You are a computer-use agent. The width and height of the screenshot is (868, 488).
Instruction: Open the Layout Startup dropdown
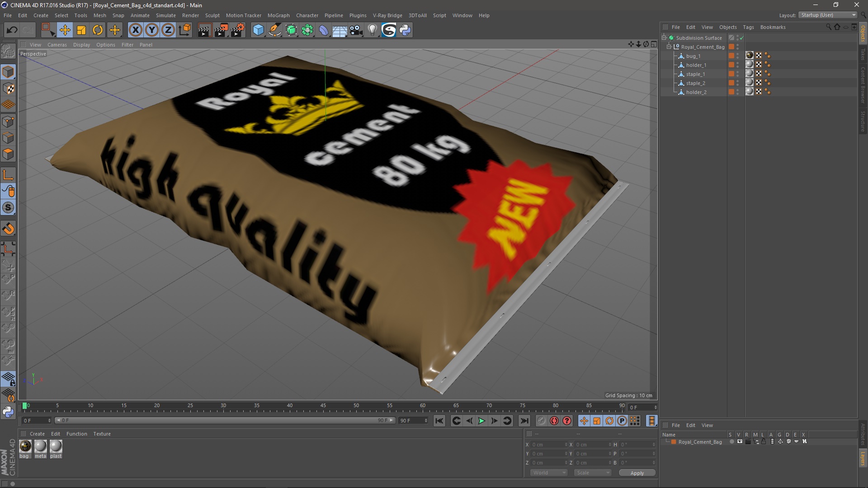[828, 15]
